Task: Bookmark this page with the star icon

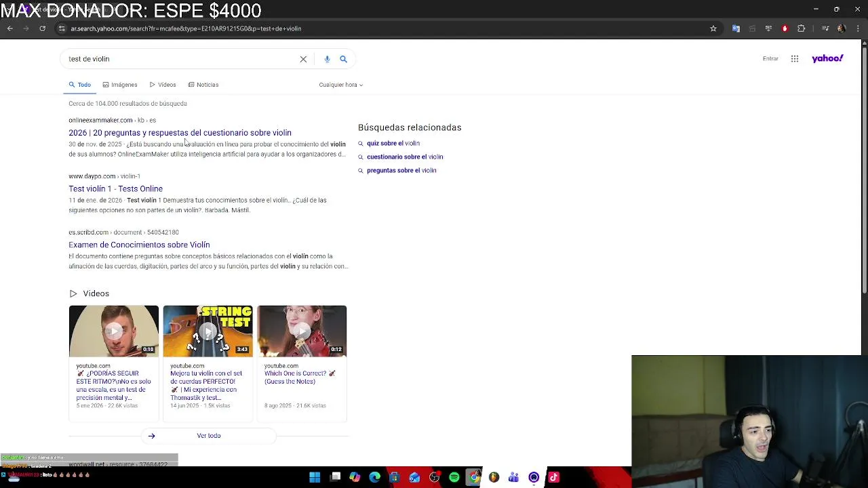Action: click(x=713, y=28)
